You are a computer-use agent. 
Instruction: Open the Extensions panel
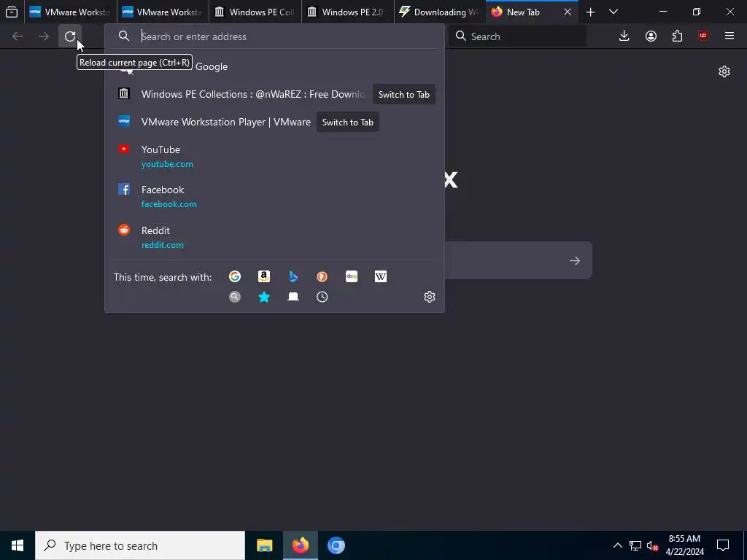point(677,36)
